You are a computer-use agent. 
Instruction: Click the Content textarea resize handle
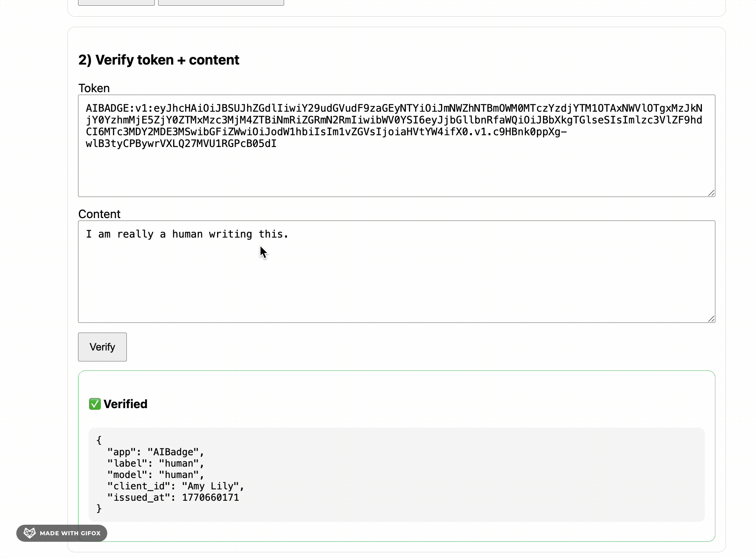711,319
